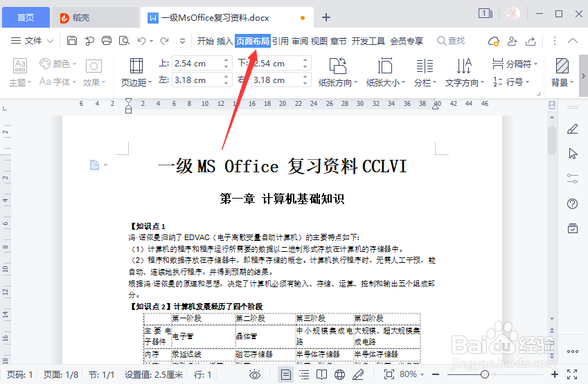Image resolution: width=588 pixels, height=384 pixels.
Task: Open the 80% zoom level dropdown
Action: (x=412, y=374)
